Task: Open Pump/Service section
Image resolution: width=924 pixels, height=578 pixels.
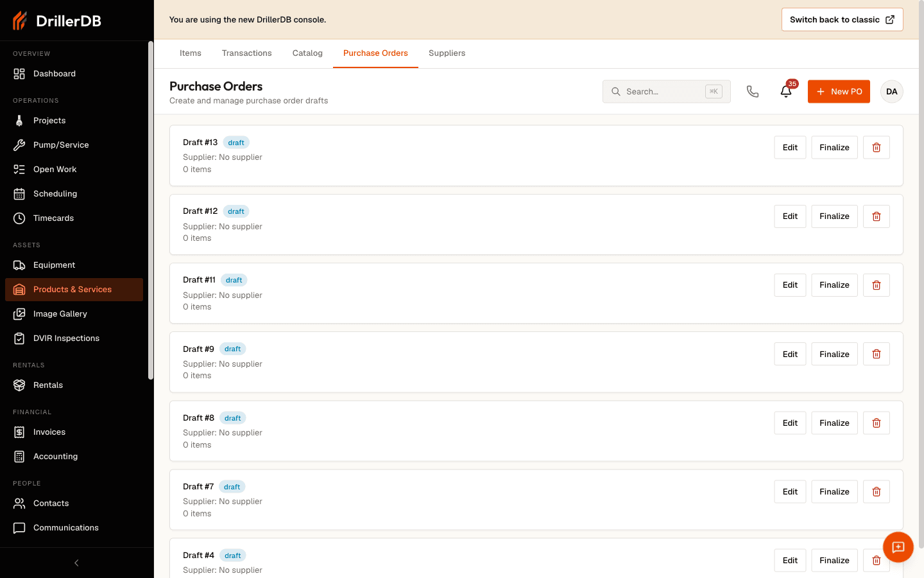Action: coord(74,145)
